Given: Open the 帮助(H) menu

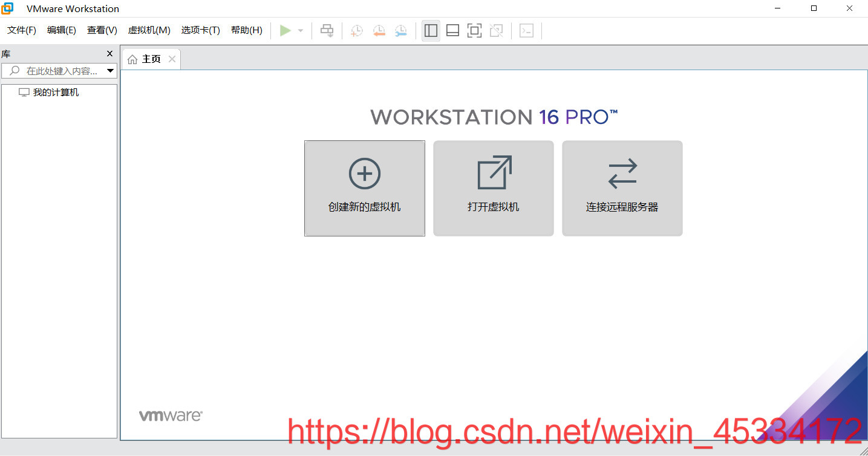Looking at the screenshot, I should [x=247, y=30].
